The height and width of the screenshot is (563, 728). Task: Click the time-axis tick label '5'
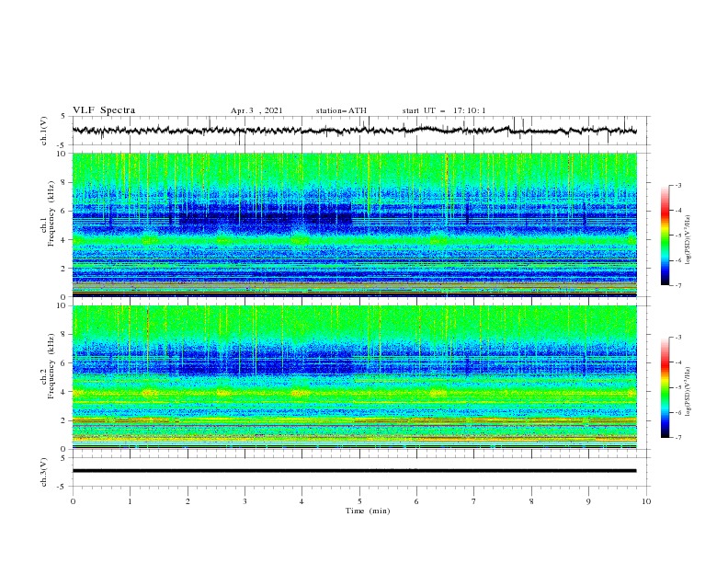359,501
